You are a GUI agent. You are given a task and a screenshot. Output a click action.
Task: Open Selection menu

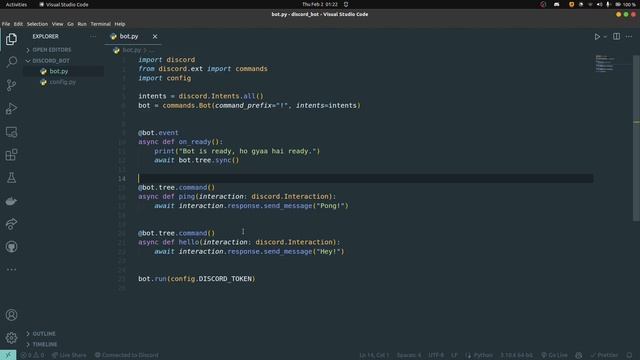pyautogui.click(x=37, y=24)
